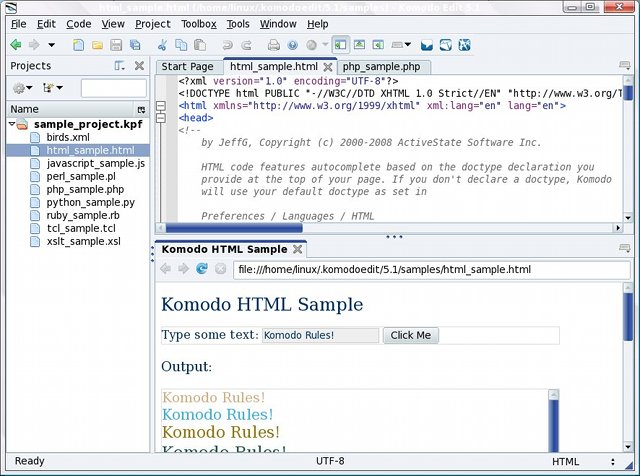
Task: Close the Komodo HTML Sample preview tab
Action: pyautogui.click(x=298, y=249)
